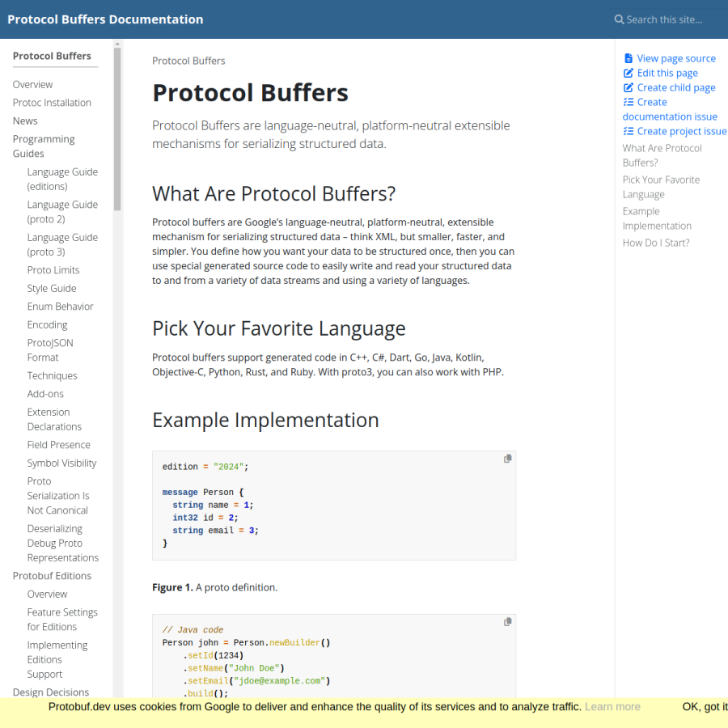Click the Create project issue list icon
728x728 pixels.
629,131
